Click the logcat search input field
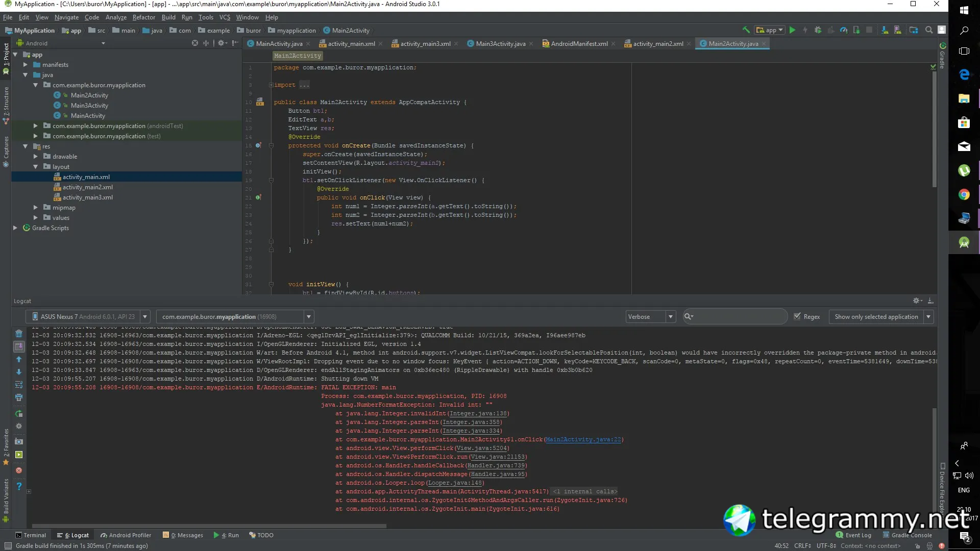This screenshot has width=980, height=551. (738, 317)
